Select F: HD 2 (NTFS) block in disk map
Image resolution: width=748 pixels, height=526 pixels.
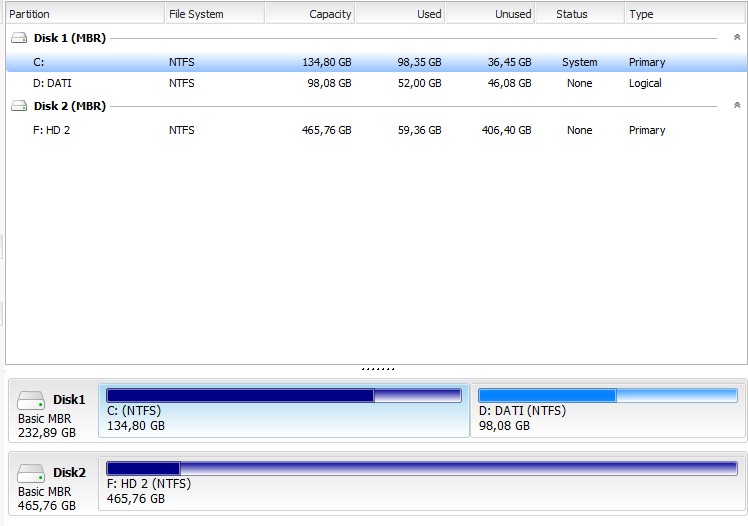click(x=422, y=483)
